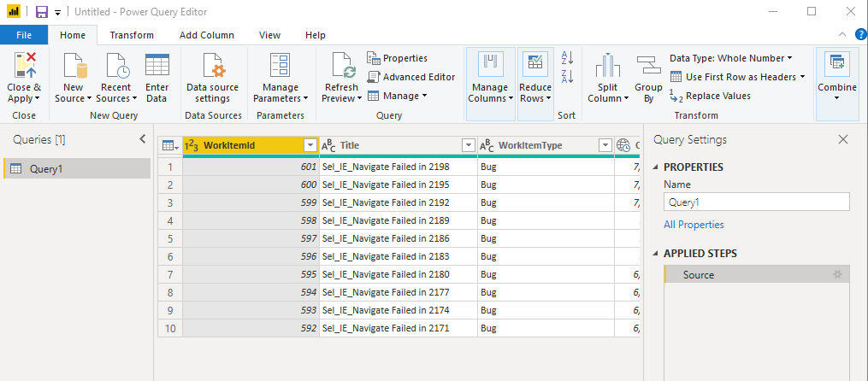Open the Data Type: Whole Number dropdown
This screenshot has width=868, height=381.
730,58
